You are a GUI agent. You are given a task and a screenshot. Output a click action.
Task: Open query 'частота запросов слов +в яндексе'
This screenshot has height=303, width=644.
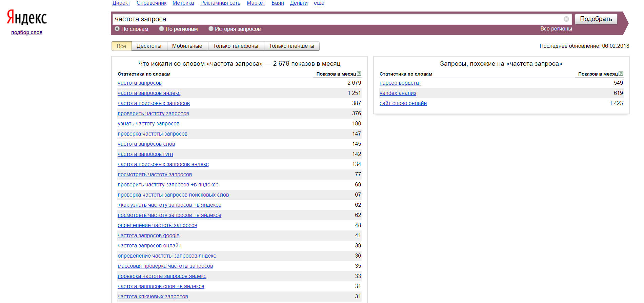[x=161, y=286]
